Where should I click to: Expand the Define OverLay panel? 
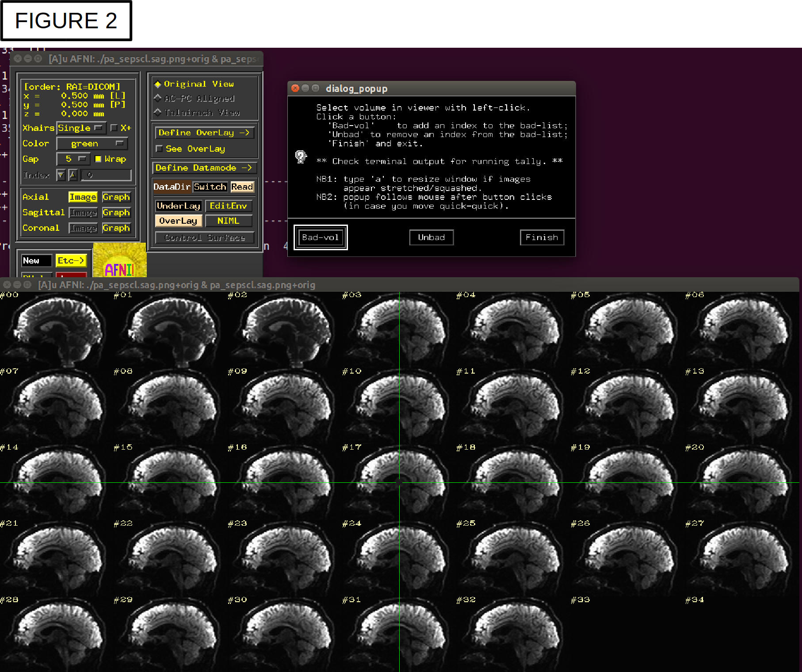pos(204,133)
